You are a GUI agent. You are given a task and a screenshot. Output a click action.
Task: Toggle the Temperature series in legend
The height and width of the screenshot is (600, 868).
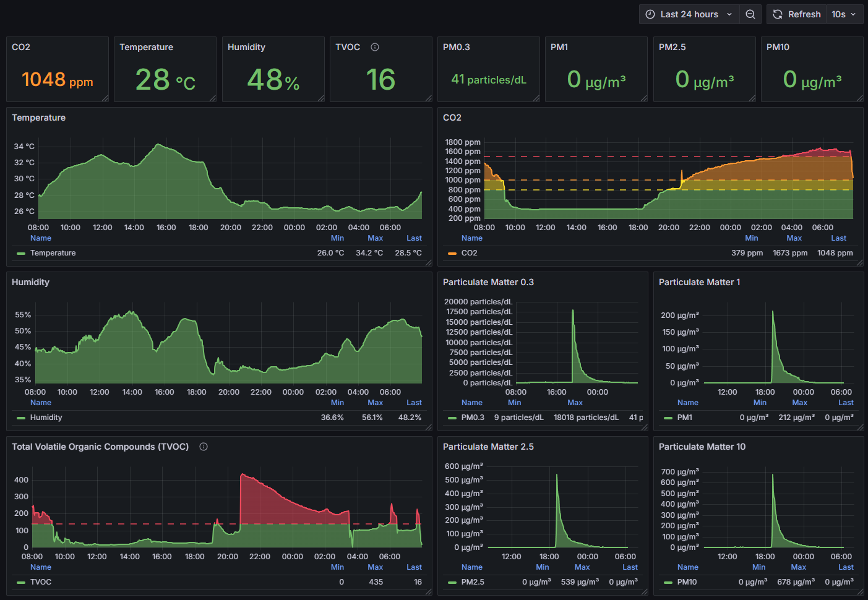tap(53, 253)
